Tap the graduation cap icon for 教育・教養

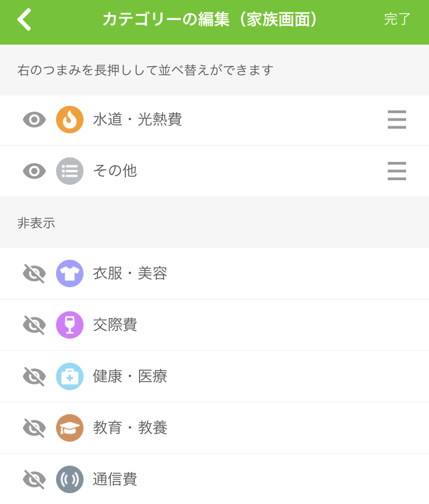point(70,428)
